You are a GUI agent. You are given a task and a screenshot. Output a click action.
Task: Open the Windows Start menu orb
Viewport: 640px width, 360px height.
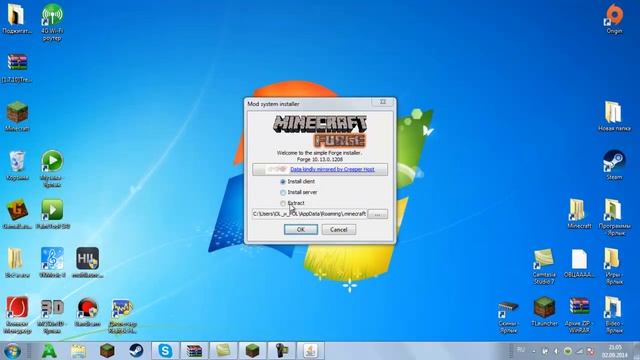tap(12, 351)
